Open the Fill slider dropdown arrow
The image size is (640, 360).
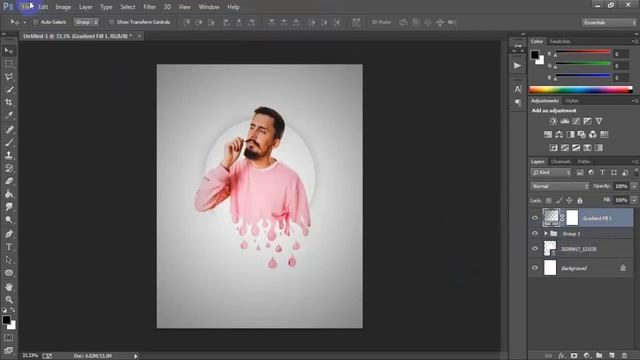coord(634,200)
